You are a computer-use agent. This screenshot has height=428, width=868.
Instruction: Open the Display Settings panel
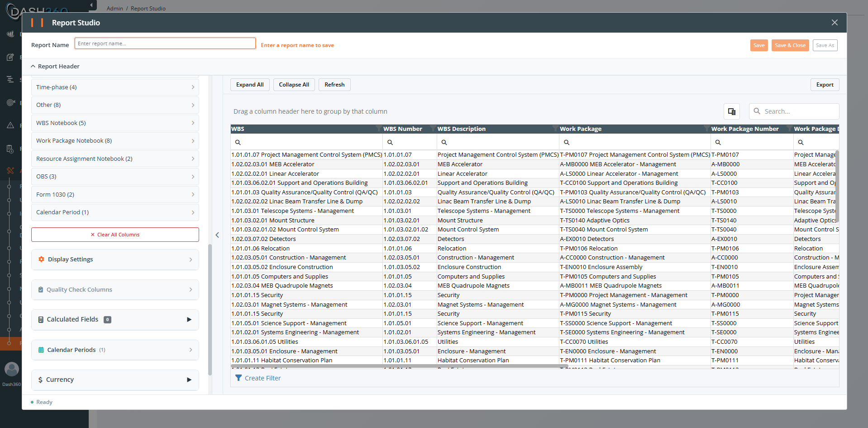coord(115,259)
